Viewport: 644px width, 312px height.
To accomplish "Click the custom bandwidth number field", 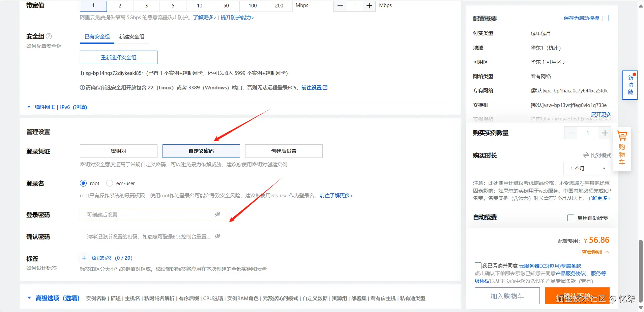I will [x=355, y=5].
